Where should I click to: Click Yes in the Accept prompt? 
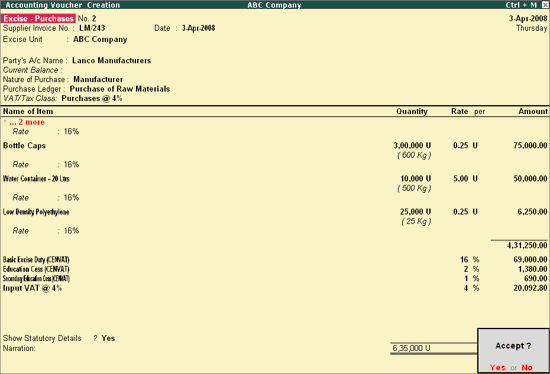[497, 367]
